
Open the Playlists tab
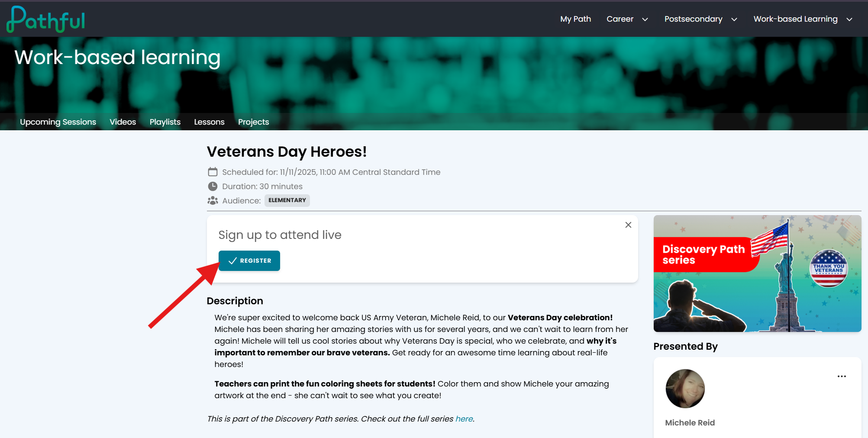(165, 122)
